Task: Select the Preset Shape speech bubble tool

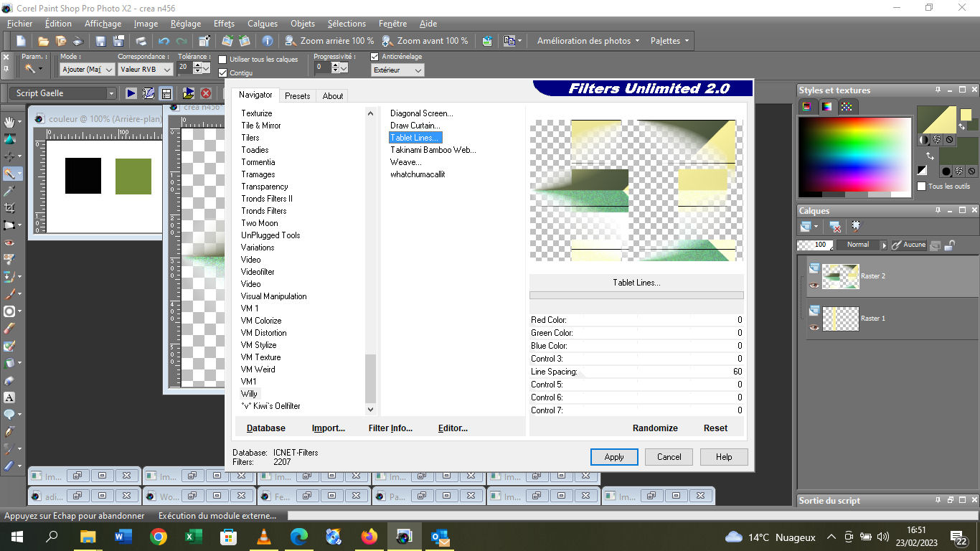Action: click(x=9, y=415)
